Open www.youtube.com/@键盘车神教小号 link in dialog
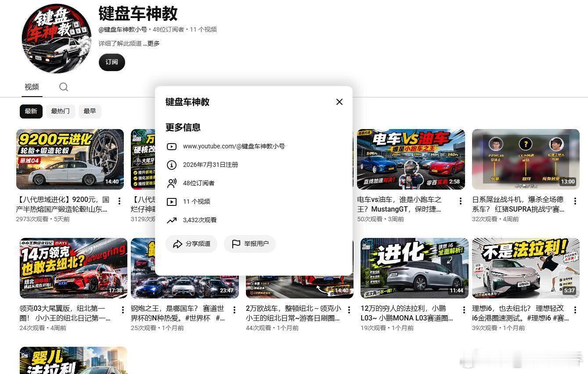 point(234,146)
